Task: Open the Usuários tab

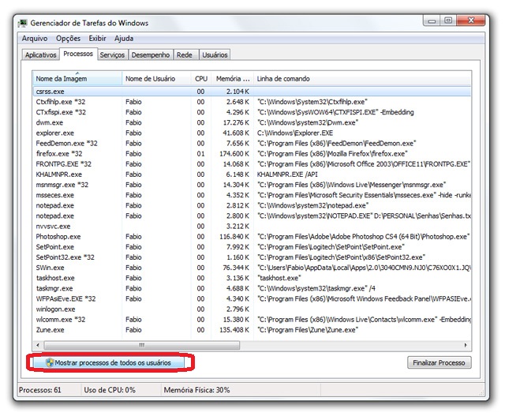Action: 215,54
